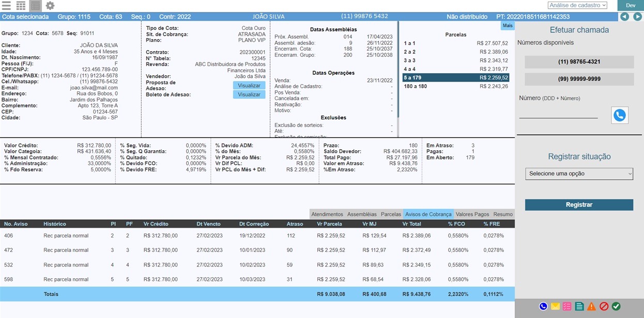Switch to the Parcelas tab

[391, 214]
